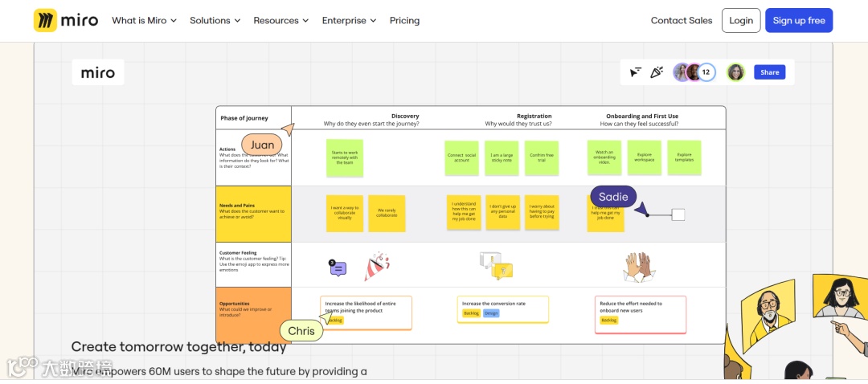Screen dimensions: 868x384
Task: Select the 'Starts to work remotely' green sticky
Action: point(344,157)
